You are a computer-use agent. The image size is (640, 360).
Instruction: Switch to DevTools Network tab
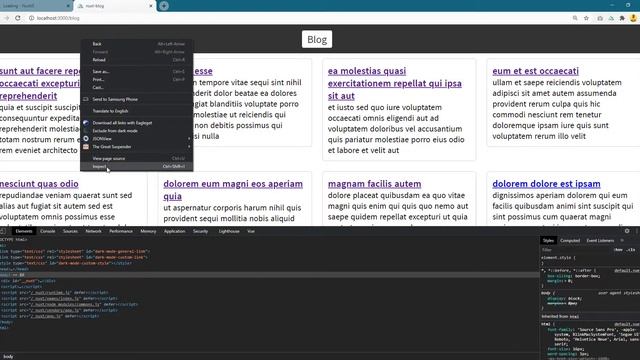click(93, 231)
